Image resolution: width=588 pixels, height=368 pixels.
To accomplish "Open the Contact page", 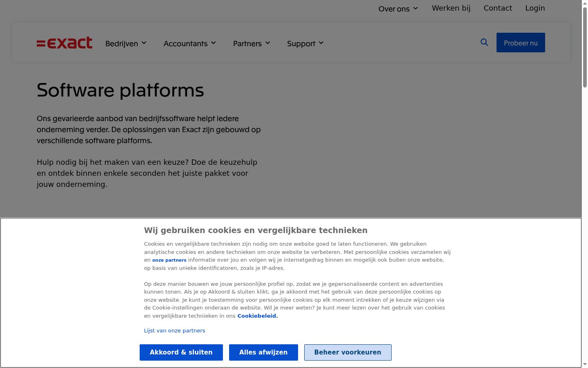I will pos(498,8).
